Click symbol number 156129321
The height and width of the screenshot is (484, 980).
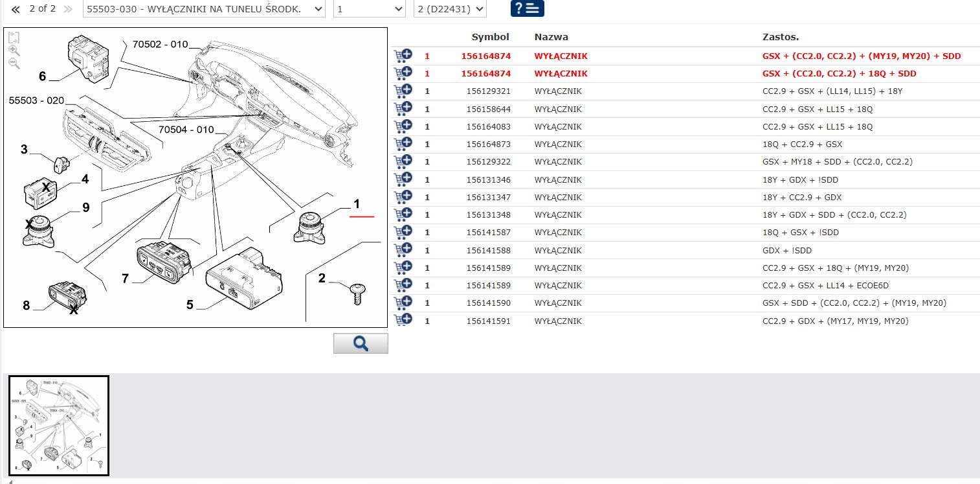click(488, 91)
